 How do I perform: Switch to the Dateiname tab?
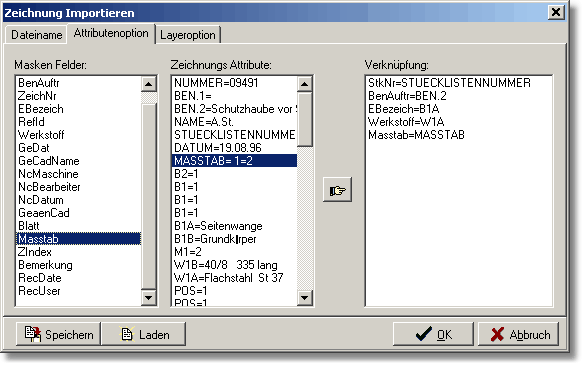36,35
